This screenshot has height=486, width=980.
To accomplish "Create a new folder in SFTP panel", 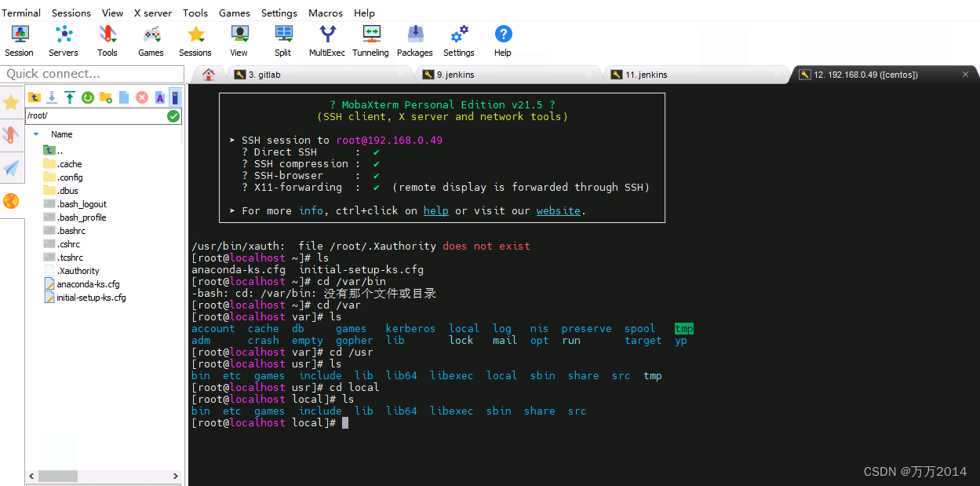I will pyautogui.click(x=106, y=97).
